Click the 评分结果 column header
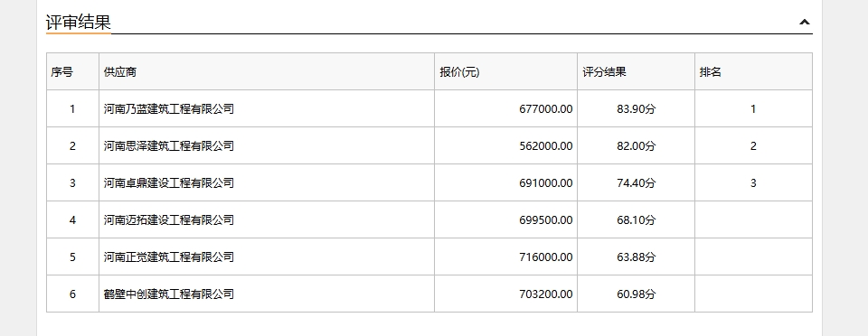868x336 pixels. tap(604, 72)
